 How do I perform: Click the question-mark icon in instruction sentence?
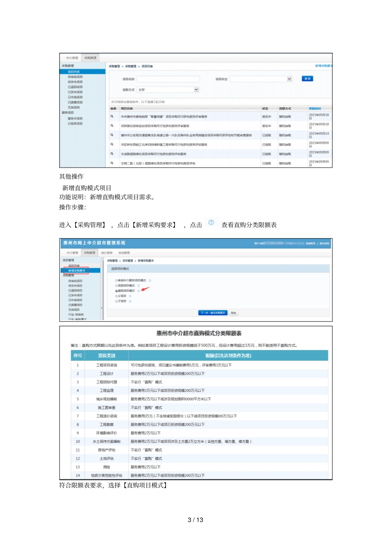[211, 223]
